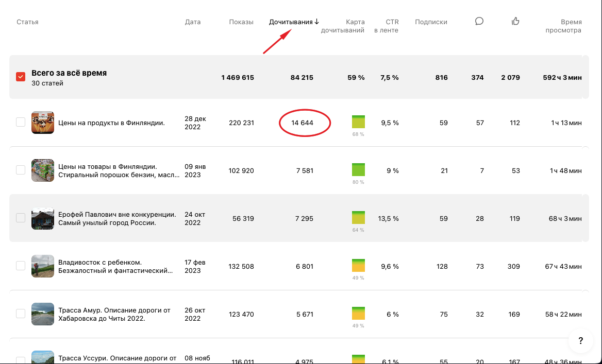This screenshot has width=602, height=364.
Task: Click thumbnail of 'Цены на товары' article
Action: point(43,170)
